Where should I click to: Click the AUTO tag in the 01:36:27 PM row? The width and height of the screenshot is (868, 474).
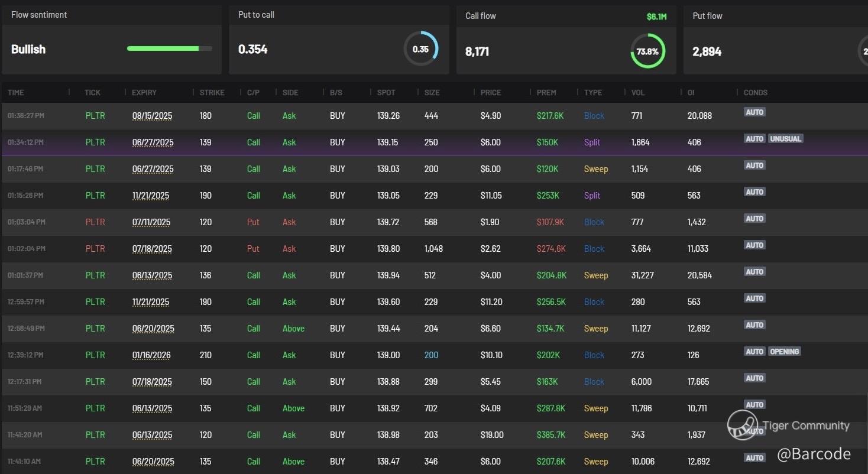tap(754, 112)
